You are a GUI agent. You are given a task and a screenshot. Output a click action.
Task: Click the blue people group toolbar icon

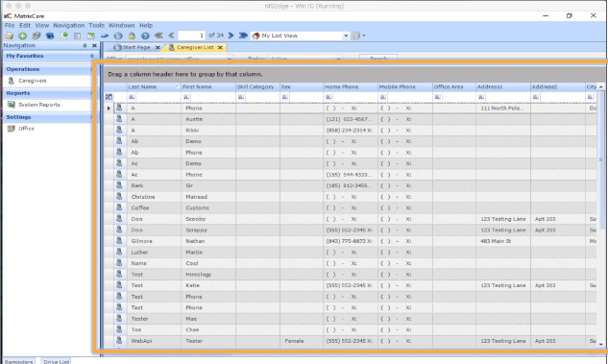click(x=50, y=36)
